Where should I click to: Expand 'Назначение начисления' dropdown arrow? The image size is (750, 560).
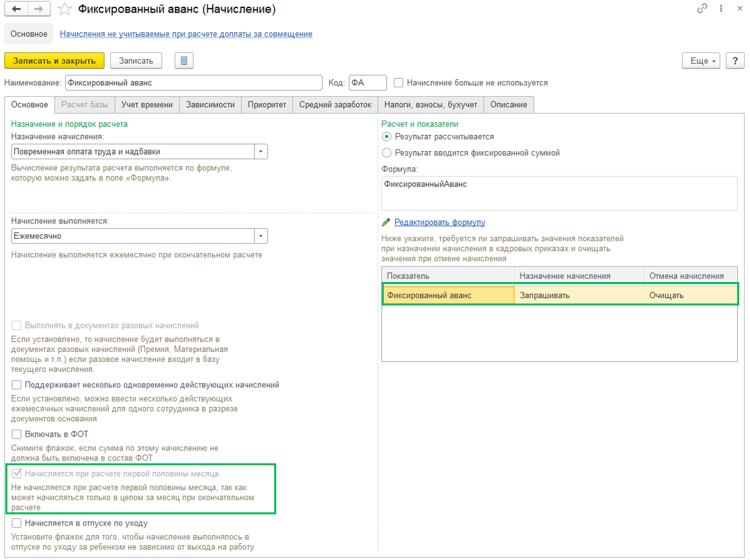[x=261, y=152]
